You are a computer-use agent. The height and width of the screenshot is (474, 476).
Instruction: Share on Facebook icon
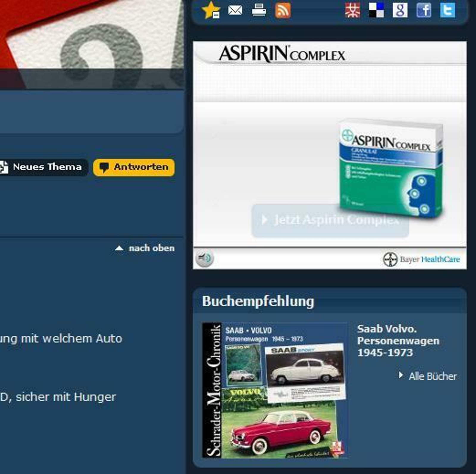tap(424, 10)
